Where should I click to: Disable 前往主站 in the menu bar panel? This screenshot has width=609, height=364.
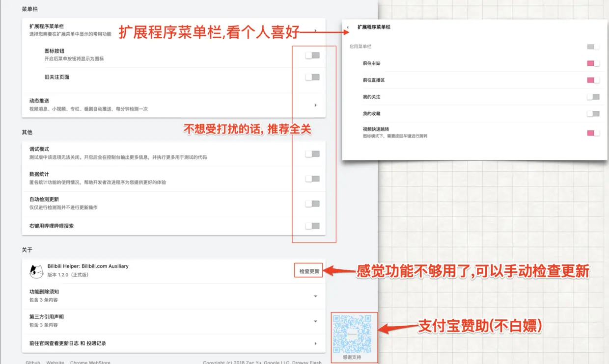coord(593,63)
